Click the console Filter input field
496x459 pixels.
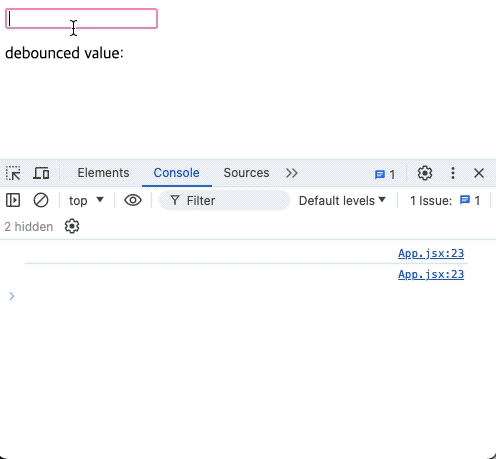click(x=224, y=200)
